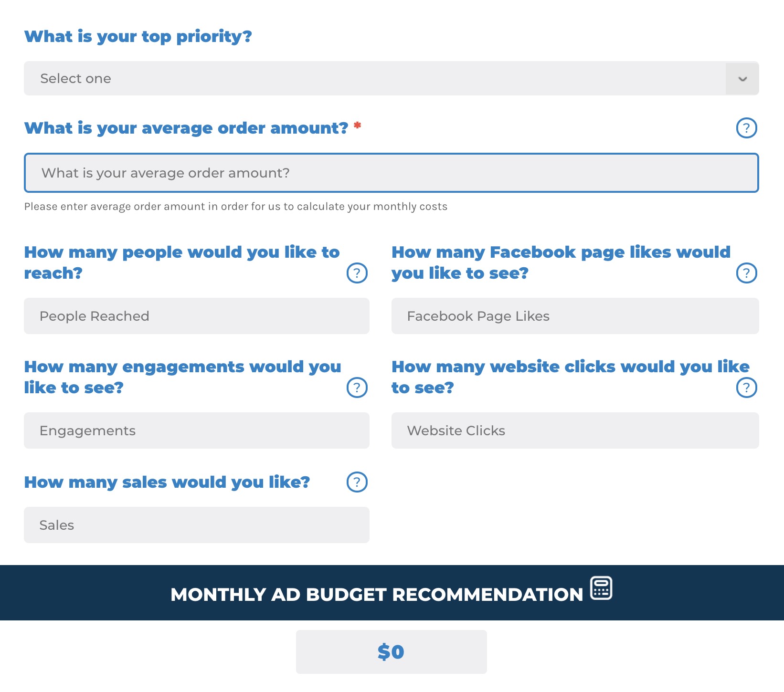Expand the top priority dropdown arrow
Image resolution: width=784 pixels, height=692 pixels.
pyautogui.click(x=742, y=79)
